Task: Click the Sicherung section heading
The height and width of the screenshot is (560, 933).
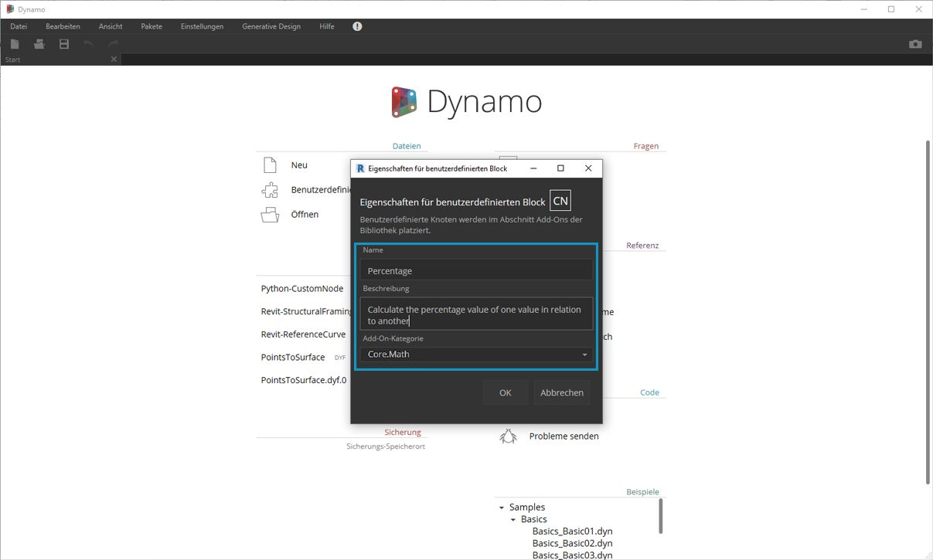Action: (x=403, y=433)
